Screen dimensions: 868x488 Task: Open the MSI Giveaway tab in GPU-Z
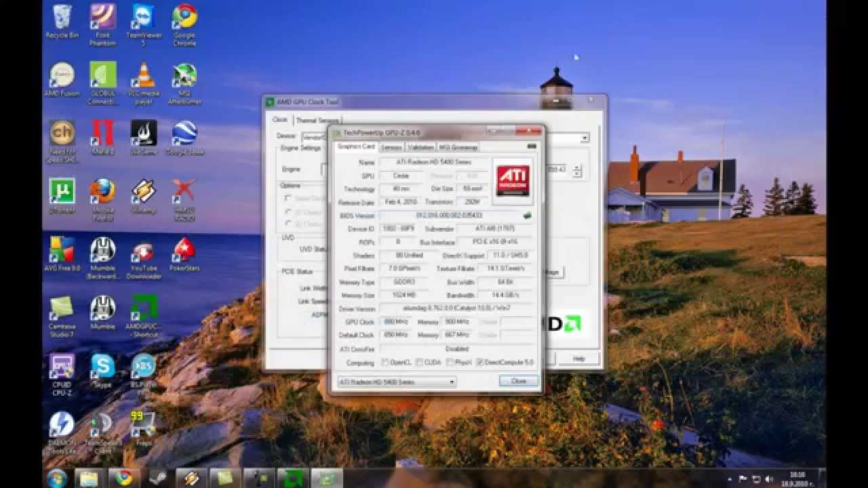[x=458, y=147]
